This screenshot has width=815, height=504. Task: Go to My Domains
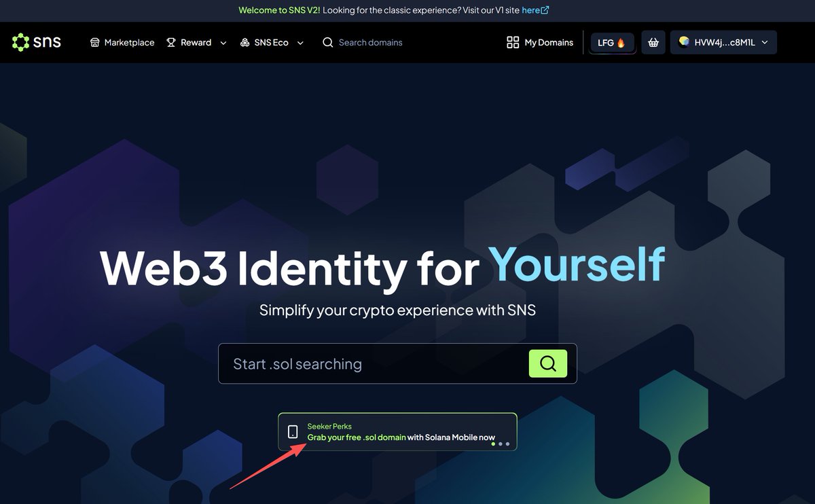pos(540,42)
